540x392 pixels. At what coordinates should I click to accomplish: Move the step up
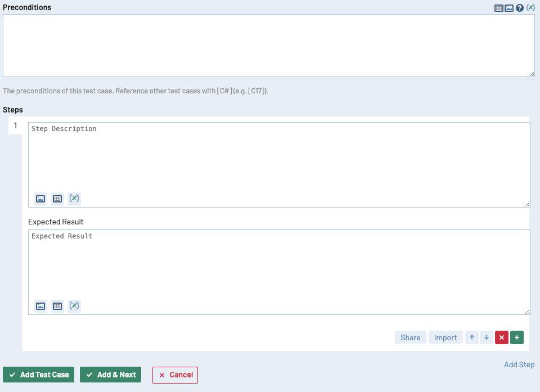pyautogui.click(x=471, y=337)
